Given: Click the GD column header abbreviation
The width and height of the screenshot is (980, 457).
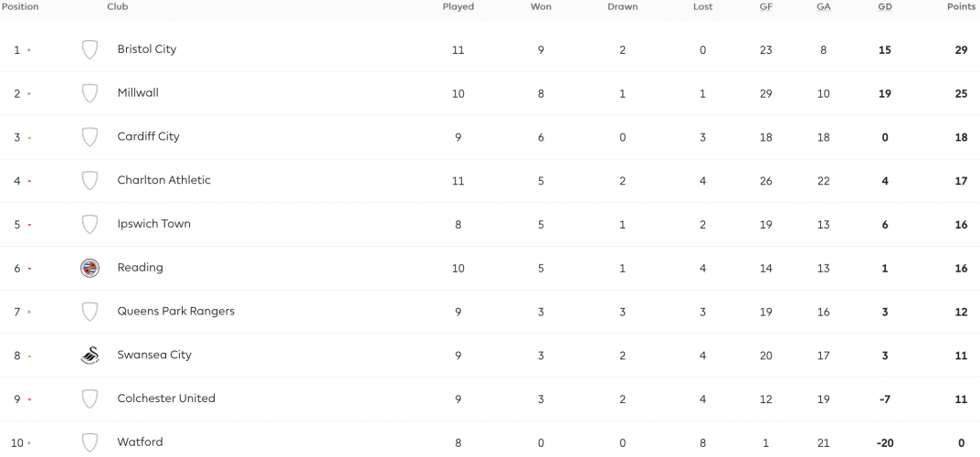Looking at the screenshot, I should (884, 7).
